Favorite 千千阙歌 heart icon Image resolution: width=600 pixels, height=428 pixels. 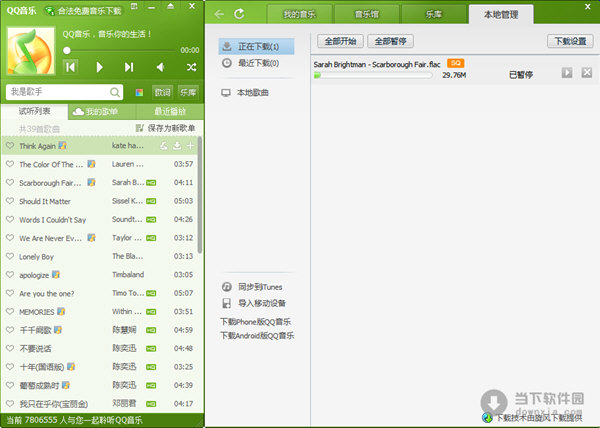coord(10,330)
